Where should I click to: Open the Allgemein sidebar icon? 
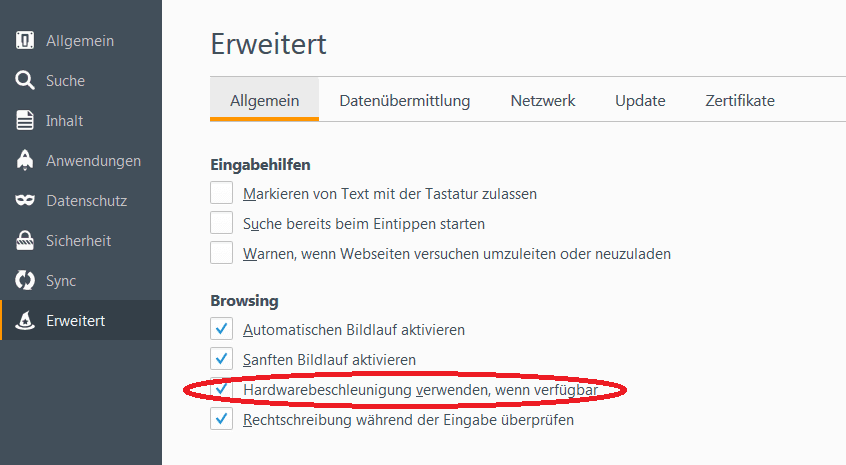[x=25, y=40]
